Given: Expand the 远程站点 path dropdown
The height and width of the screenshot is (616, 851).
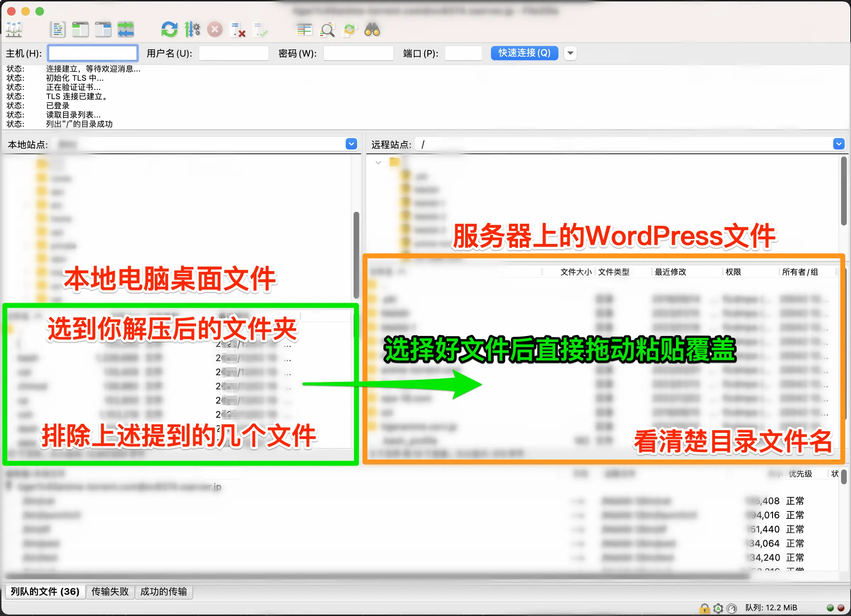Looking at the screenshot, I should tap(838, 144).
